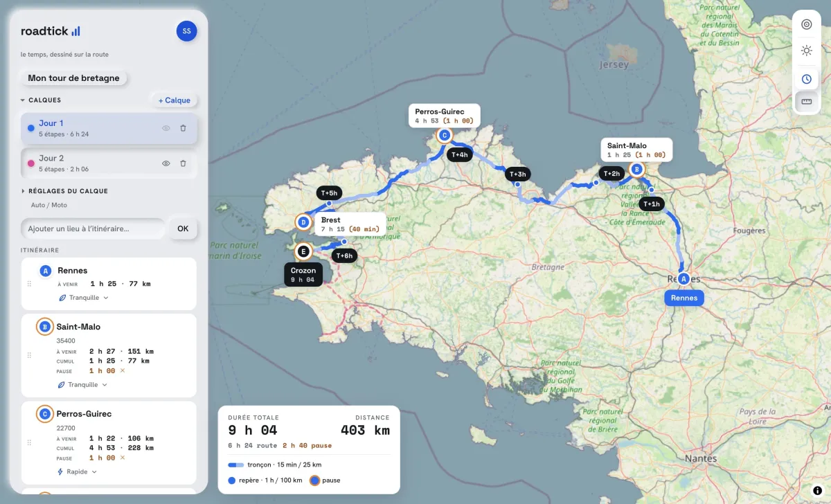Grab the Perros-Guirec card drag handle
Image resolution: width=831 pixels, height=504 pixels.
click(x=29, y=442)
